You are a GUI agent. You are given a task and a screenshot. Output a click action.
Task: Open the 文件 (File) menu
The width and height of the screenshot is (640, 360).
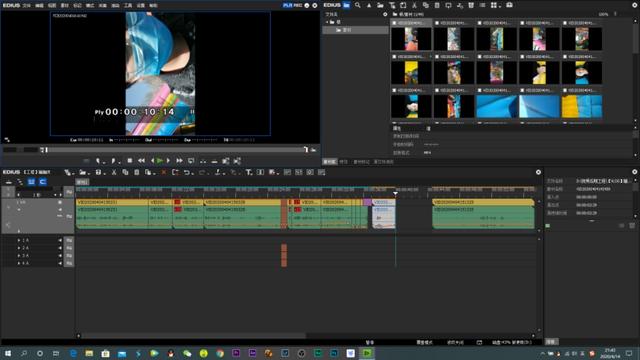pyautogui.click(x=27, y=5)
